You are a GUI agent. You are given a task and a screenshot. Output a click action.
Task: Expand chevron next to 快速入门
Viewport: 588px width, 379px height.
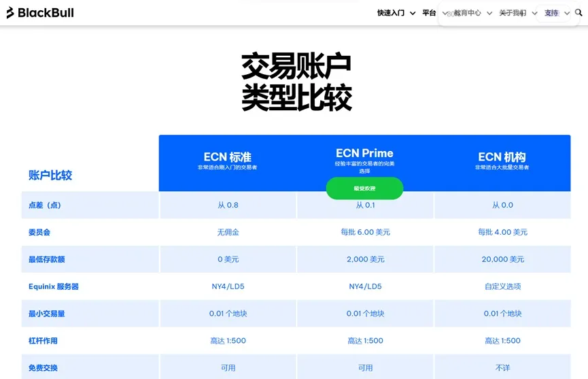[x=413, y=13]
